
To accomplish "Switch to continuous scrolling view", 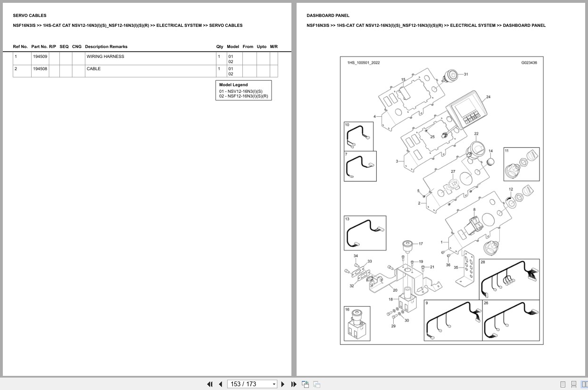I will pyautogui.click(x=573, y=384).
